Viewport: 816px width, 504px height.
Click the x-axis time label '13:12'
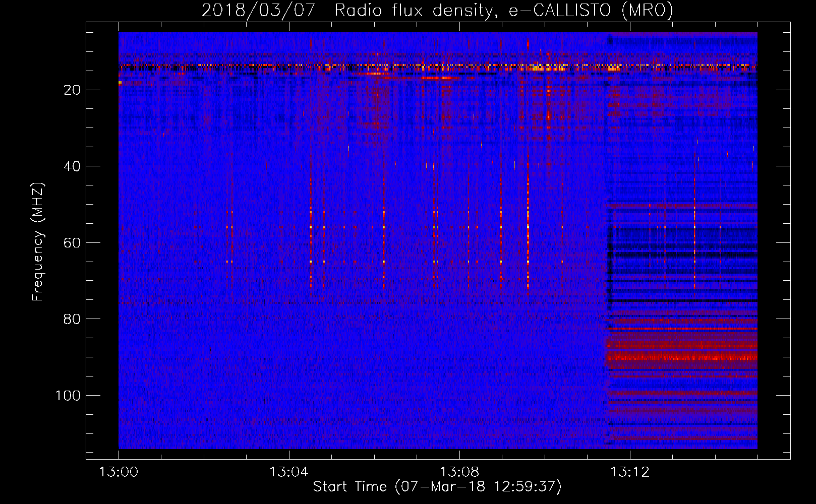point(629,472)
